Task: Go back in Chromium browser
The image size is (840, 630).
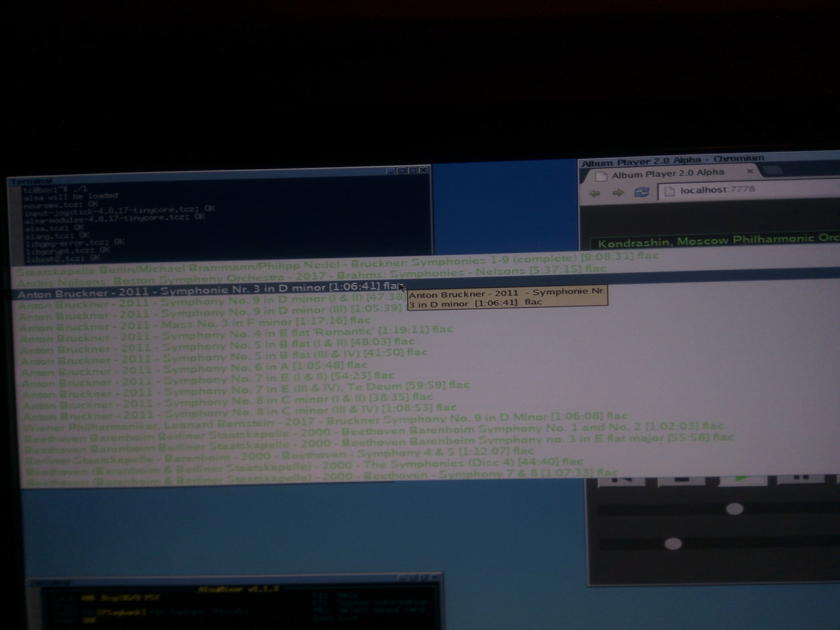Action: [x=594, y=193]
